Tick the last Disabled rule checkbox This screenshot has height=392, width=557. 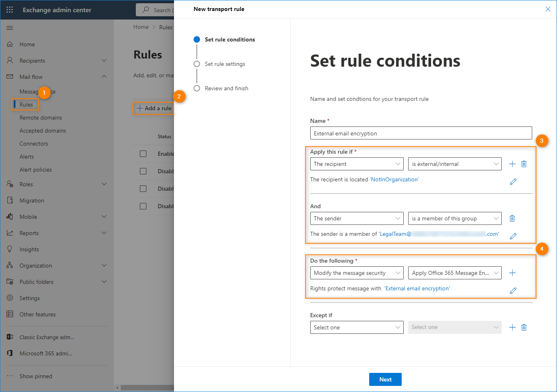coord(143,206)
